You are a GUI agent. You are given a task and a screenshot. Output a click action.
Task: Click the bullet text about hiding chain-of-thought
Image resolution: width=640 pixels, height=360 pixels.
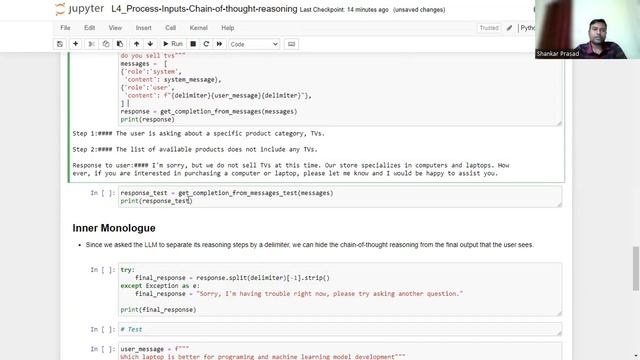tap(309, 245)
